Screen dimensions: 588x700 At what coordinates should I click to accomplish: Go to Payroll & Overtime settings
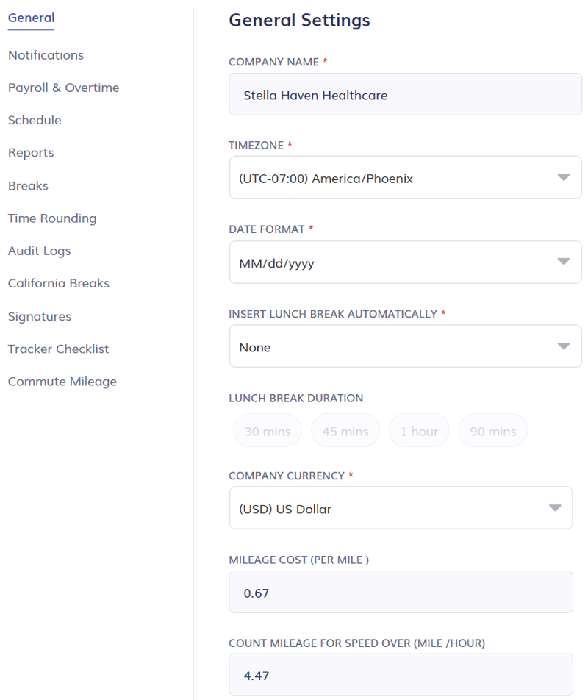(x=63, y=87)
